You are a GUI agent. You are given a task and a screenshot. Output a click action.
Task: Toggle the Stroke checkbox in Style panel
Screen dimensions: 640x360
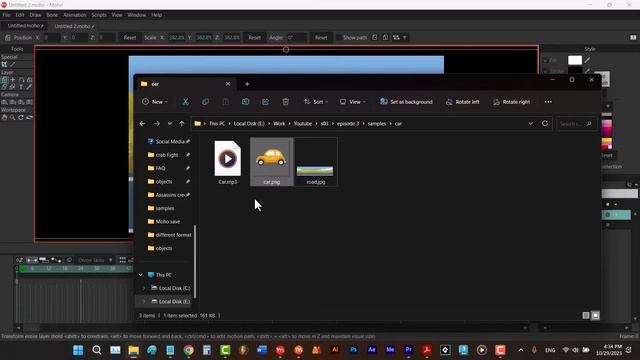click(545, 71)
